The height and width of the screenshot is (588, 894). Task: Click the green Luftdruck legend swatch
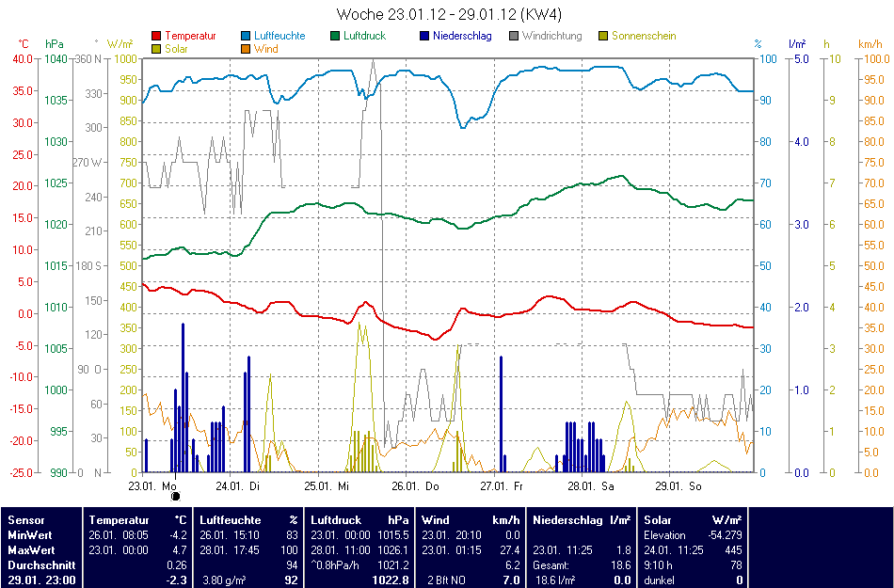click(x=335, y=36)
